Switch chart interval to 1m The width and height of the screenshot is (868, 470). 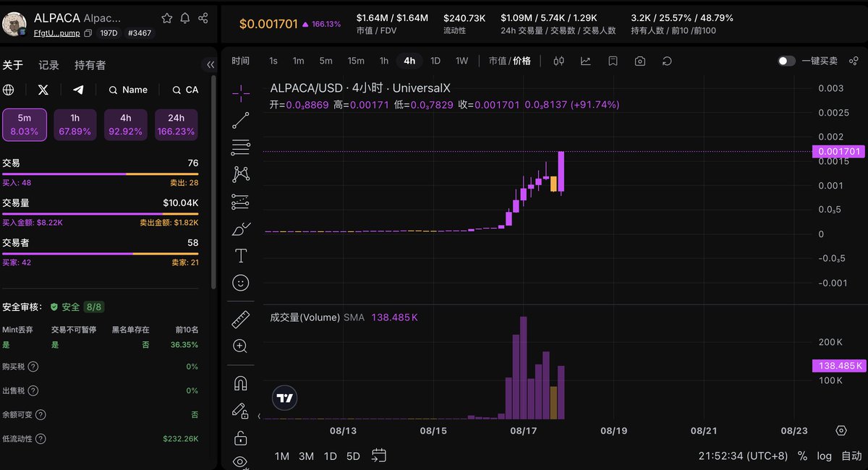(x=298, y=61)
